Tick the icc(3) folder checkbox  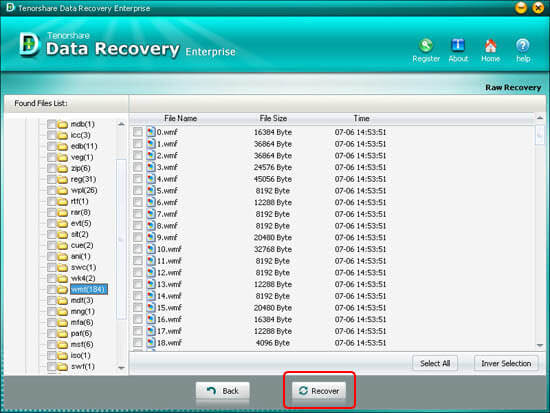click(51, 135)
